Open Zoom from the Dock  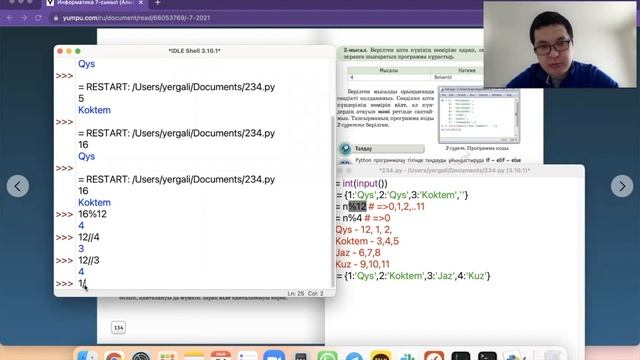tap(274, 356)
